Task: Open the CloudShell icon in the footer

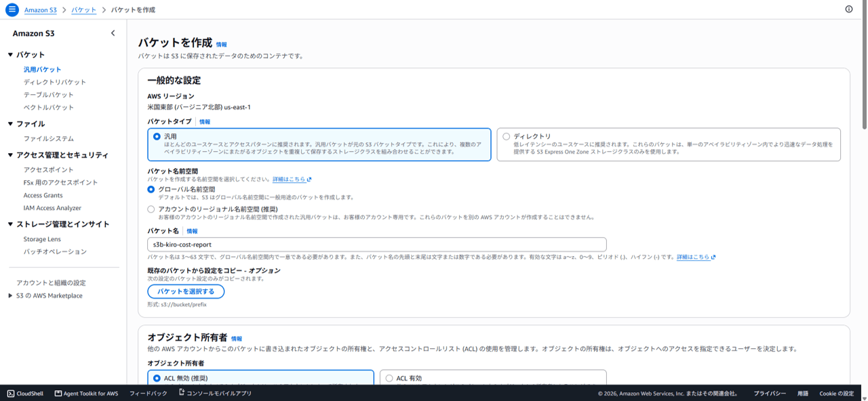Action: pos(11,394)
